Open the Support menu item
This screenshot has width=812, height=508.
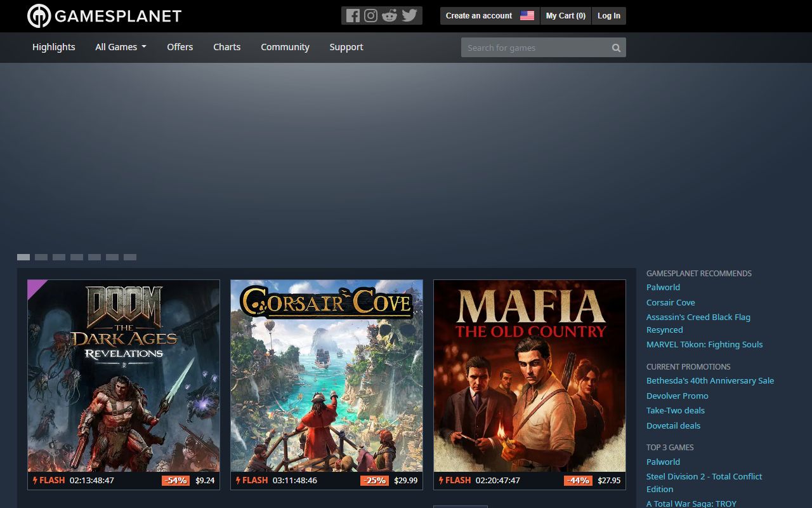[346, 47]
